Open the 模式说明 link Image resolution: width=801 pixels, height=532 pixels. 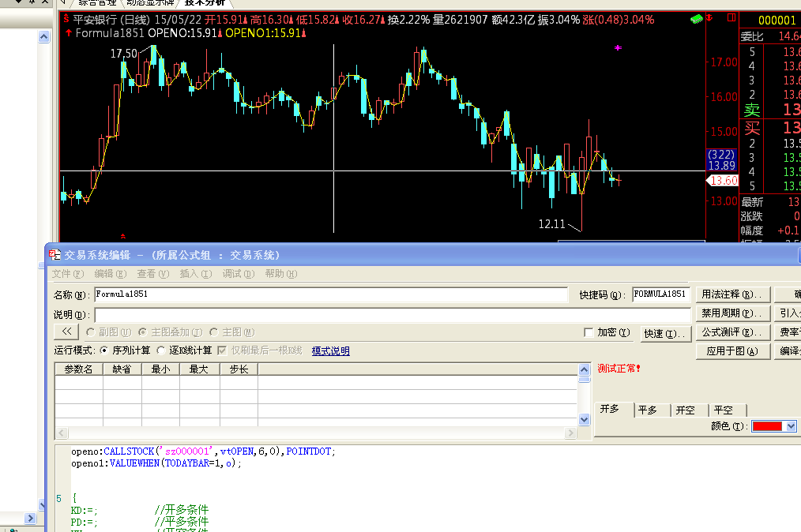pyautogui.click(x=330, y=350)
